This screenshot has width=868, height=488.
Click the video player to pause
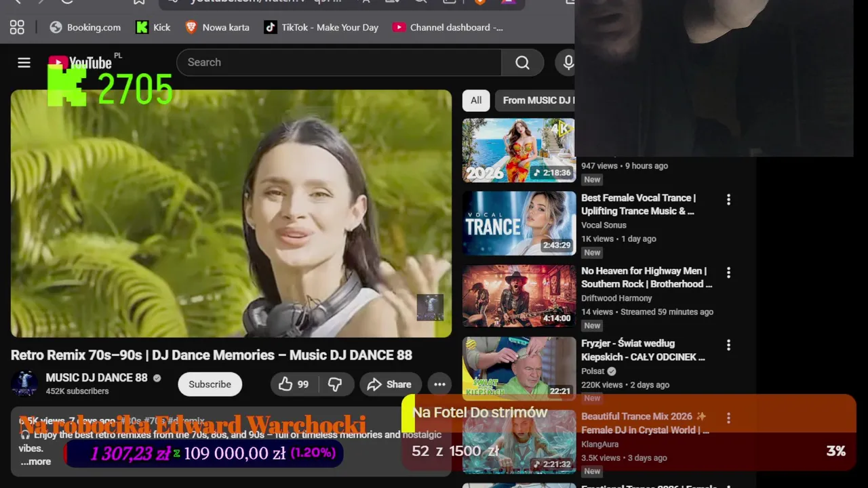(x=231, y=213)
